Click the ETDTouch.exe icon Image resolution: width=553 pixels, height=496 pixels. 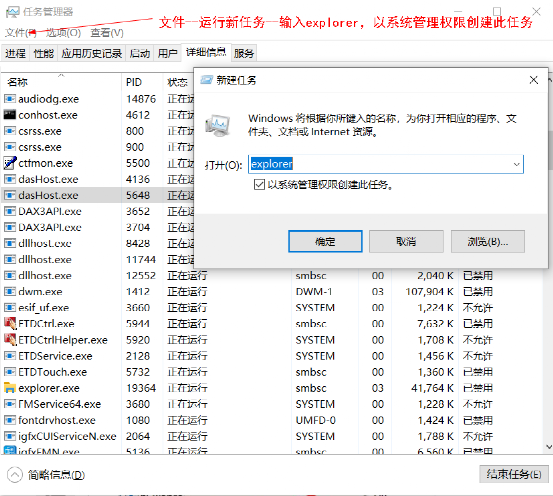pyautogui.click(x=10, y=372)
